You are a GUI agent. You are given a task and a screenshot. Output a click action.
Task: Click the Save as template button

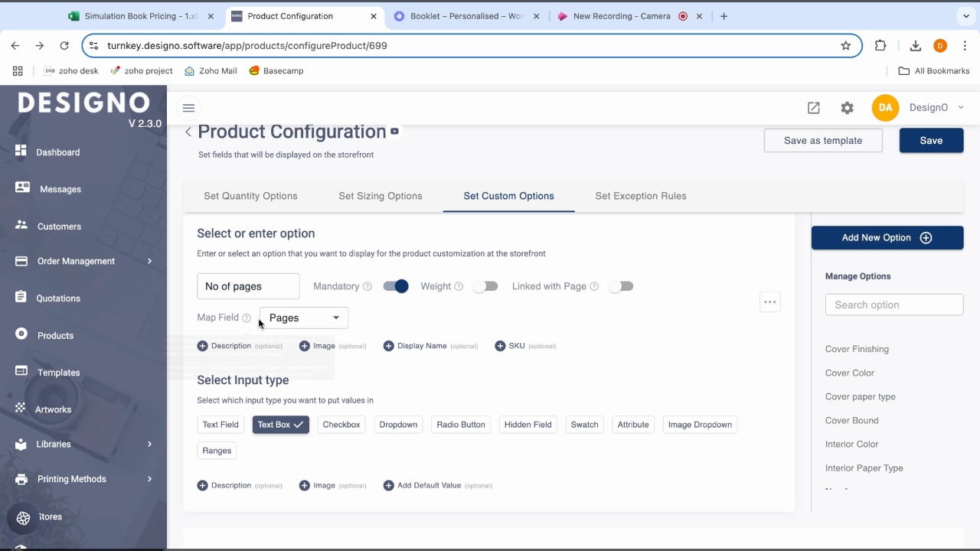coord(822,141)
